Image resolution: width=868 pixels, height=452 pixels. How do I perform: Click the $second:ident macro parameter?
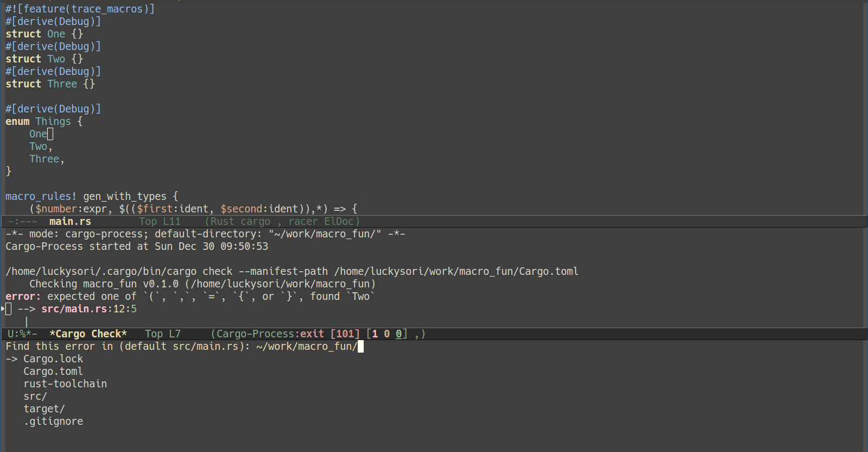[259, 209]
